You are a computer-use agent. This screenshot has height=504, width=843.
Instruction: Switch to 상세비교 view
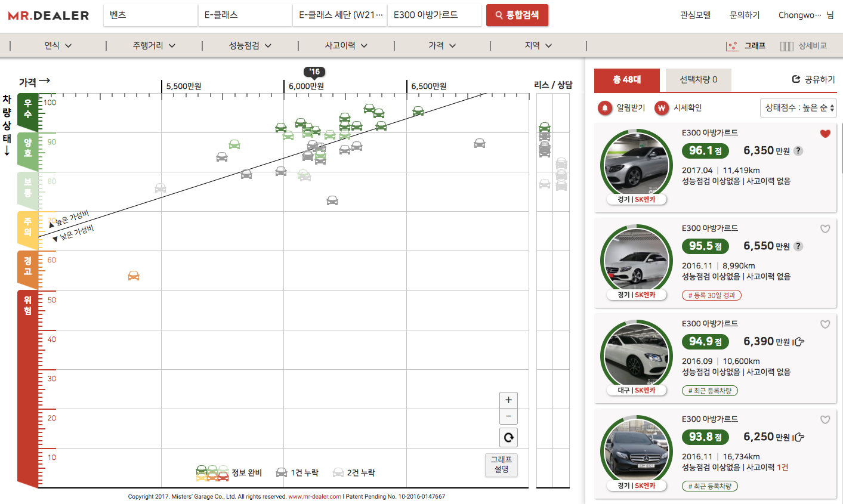[804, 46]
